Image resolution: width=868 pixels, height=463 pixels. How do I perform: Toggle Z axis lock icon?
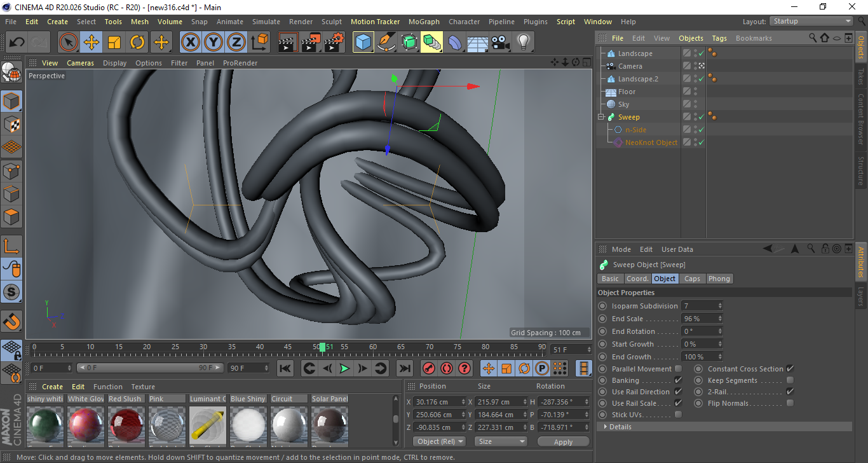[236, 43]
